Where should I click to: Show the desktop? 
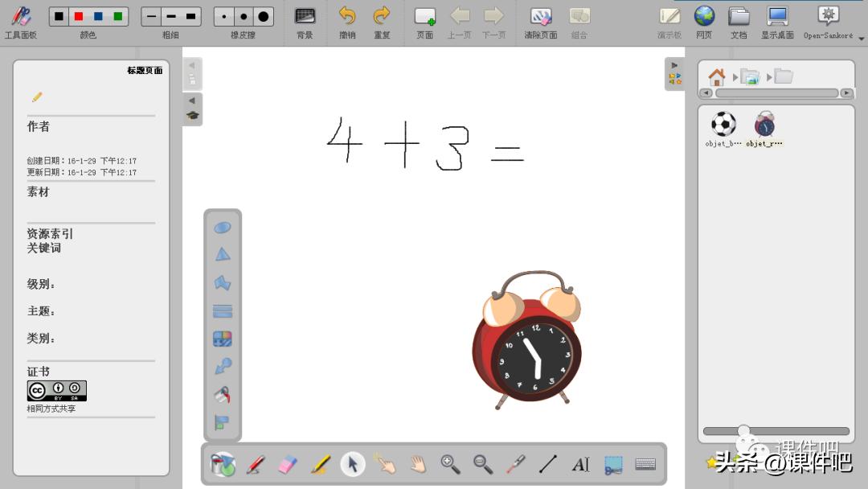(777, 16)
